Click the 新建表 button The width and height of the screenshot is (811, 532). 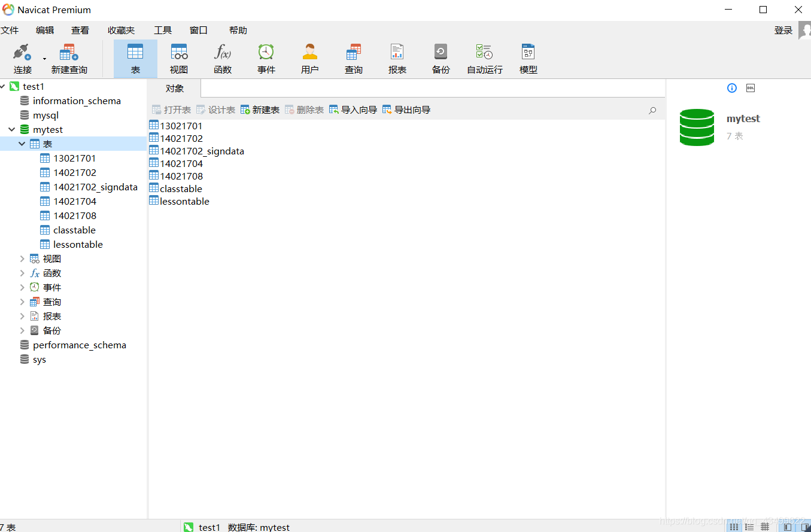coord(260,110)
